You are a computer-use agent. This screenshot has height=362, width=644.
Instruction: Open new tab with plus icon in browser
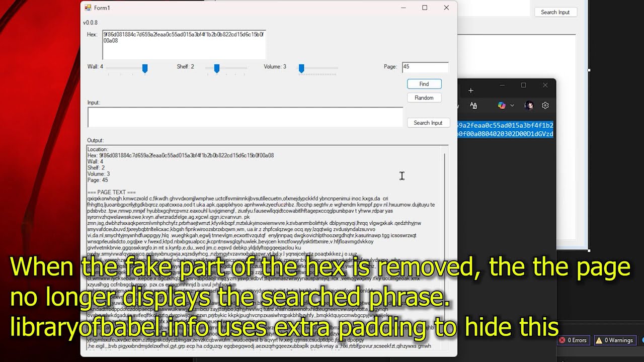(x=471, y=90)
